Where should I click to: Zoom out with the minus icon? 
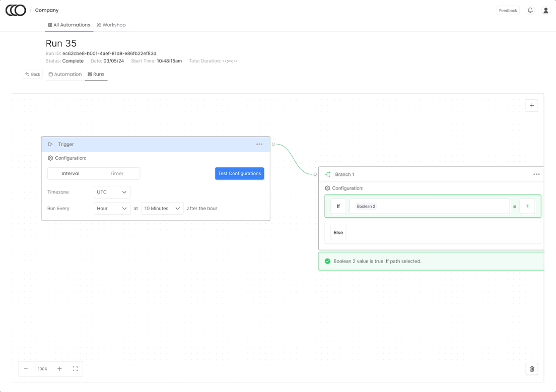(x=26, y=369)
